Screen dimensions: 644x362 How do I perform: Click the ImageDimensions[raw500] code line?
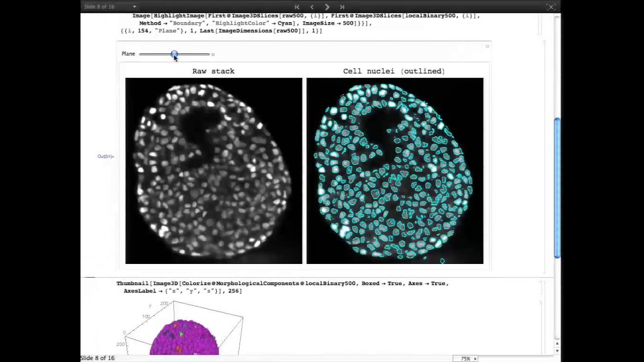tap(221, 31)
